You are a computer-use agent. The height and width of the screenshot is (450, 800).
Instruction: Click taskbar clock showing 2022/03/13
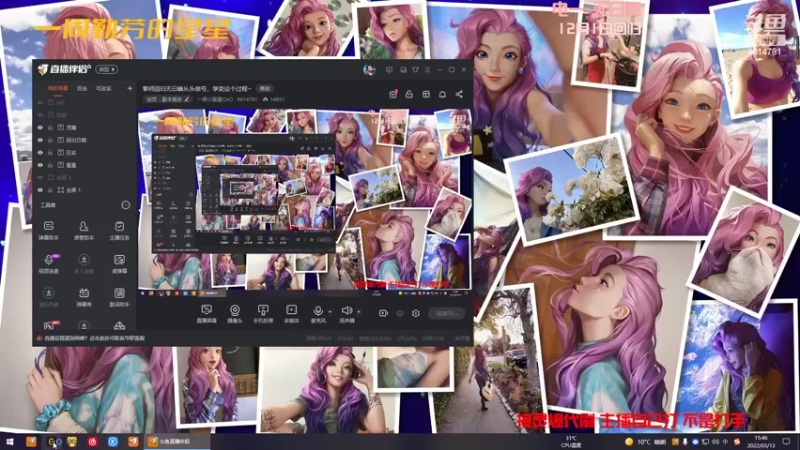click(x=761, y=441)
